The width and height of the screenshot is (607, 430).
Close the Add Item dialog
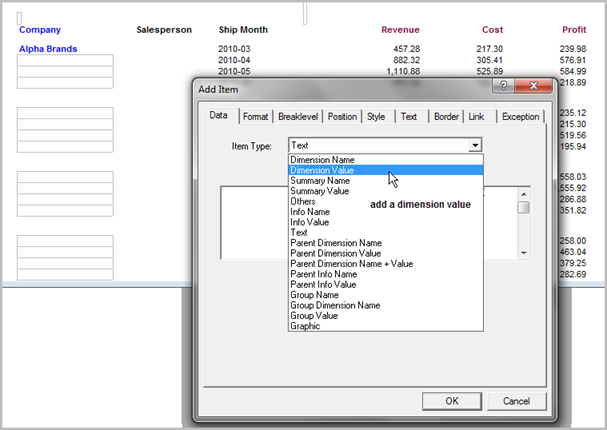tap(537, 88)
